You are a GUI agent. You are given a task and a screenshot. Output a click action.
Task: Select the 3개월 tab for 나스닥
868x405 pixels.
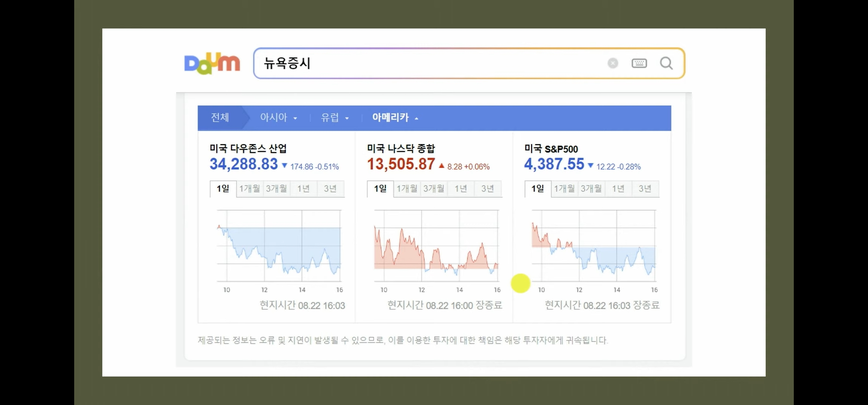click(x=434, y=189)
